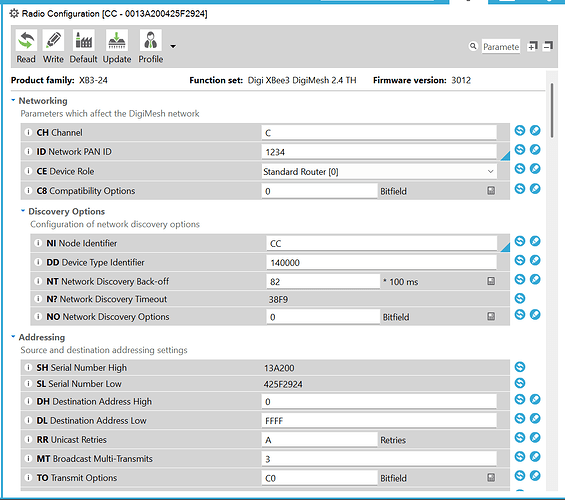Collapse the Addressing section
This screenshot has height=500, width=565.
point(13,336)
